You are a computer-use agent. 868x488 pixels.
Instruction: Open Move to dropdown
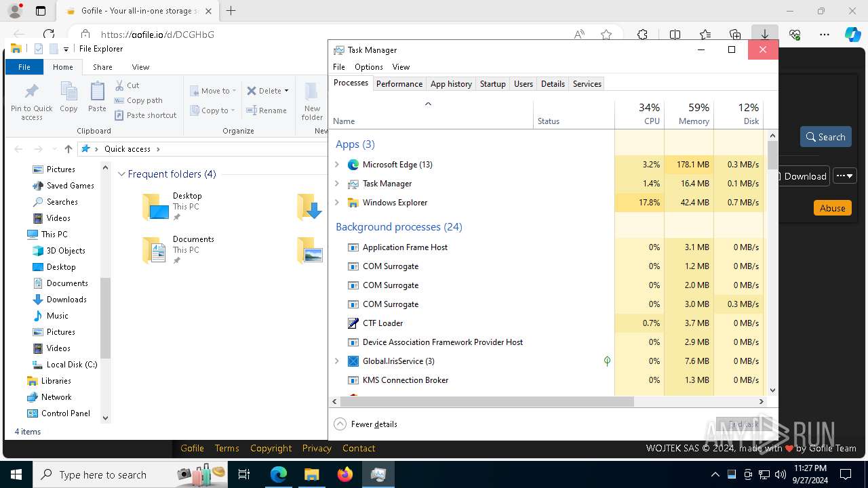point(214,90)
